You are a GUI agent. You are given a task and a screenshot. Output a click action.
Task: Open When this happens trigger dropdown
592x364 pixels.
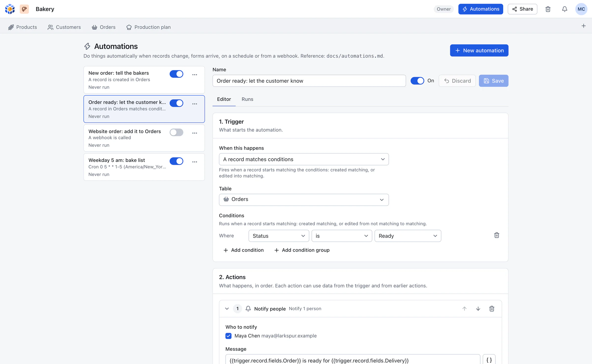pos(304,159)
